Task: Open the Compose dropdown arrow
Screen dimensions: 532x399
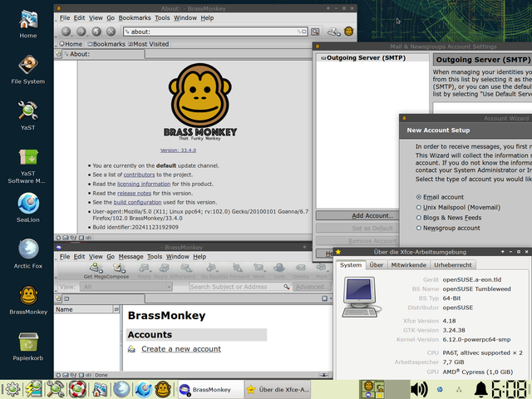Action: point(124,271)
